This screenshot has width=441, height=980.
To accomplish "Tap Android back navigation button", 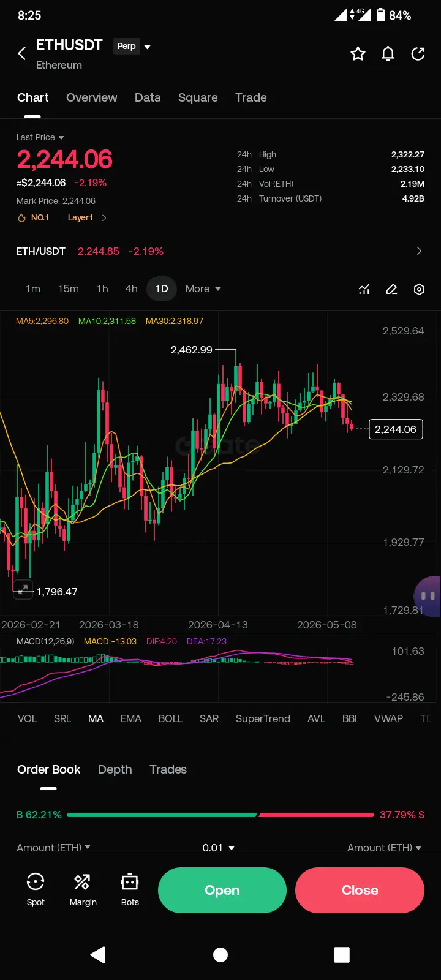I will click(98, 954).
